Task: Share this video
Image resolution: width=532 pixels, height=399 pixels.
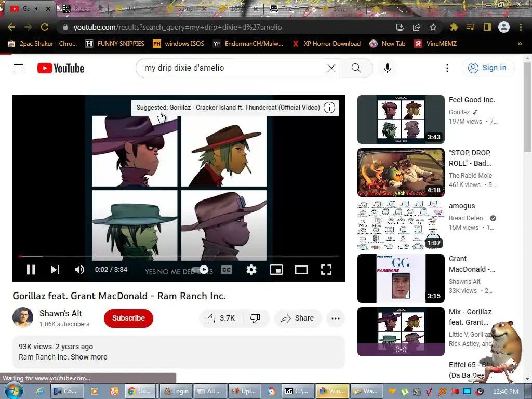Action: [x=298, y=318]
